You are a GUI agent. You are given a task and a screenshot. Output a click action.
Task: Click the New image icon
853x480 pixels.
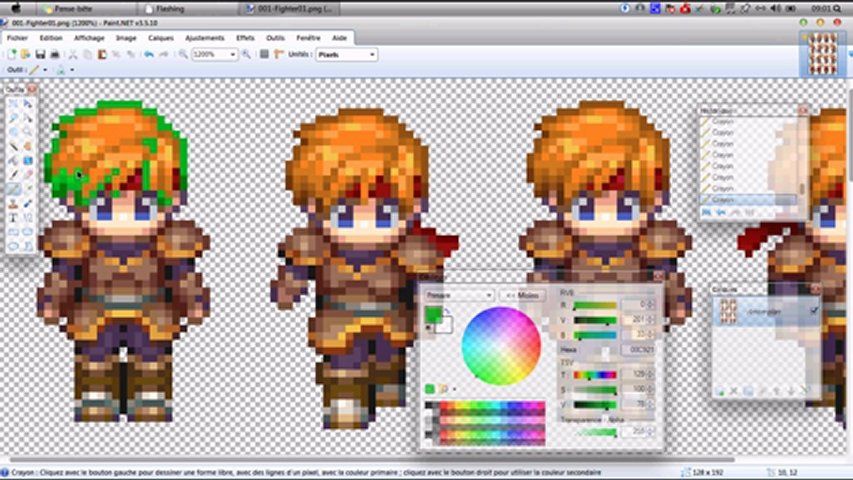tap(11, 54)
